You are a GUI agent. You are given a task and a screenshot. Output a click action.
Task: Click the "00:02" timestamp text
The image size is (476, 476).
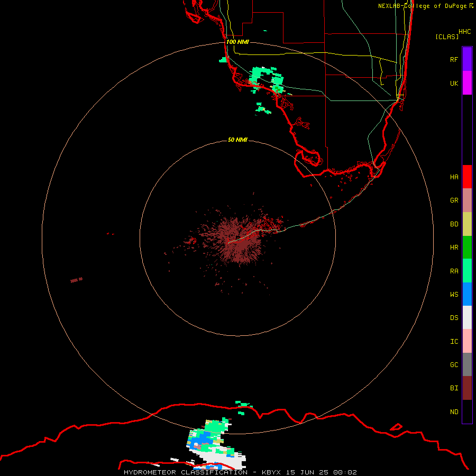[345, 472]
